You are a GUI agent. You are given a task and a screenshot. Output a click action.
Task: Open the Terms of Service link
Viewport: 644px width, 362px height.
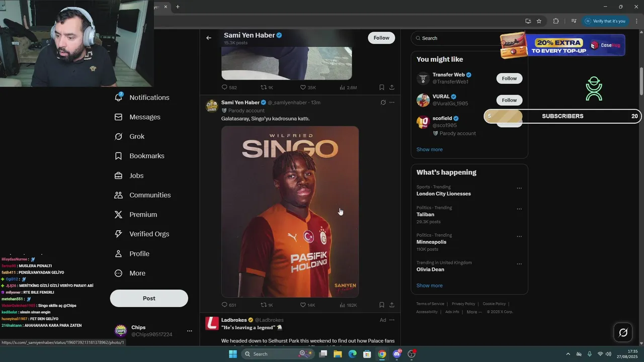pos(430,304)
